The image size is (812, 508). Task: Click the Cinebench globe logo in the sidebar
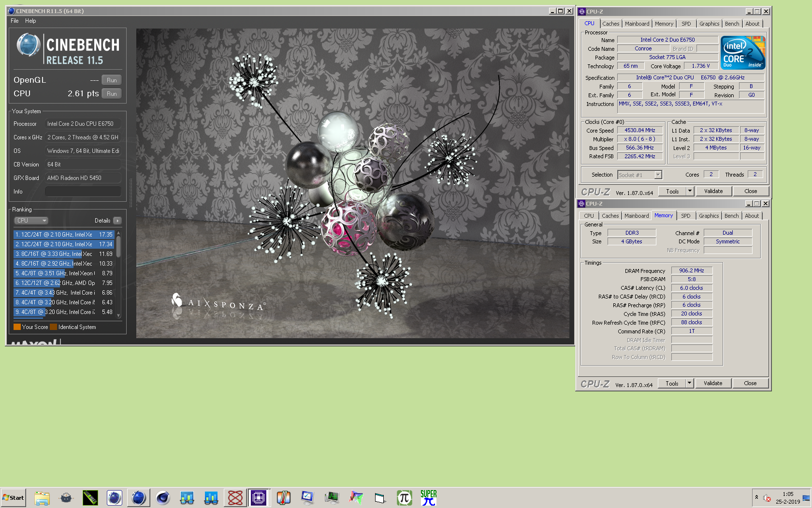[29, 45]
